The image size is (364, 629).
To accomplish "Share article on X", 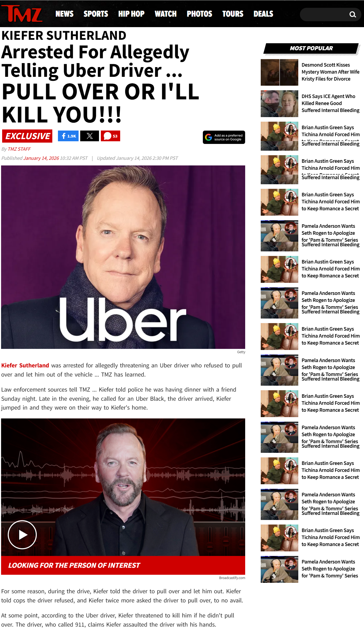I will tap(90, 136).
